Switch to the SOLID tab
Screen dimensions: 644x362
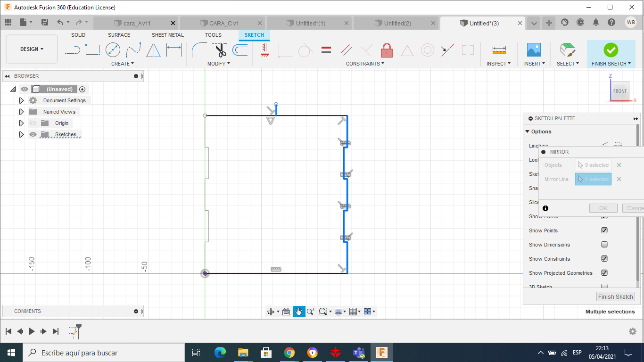click(78, 35)
